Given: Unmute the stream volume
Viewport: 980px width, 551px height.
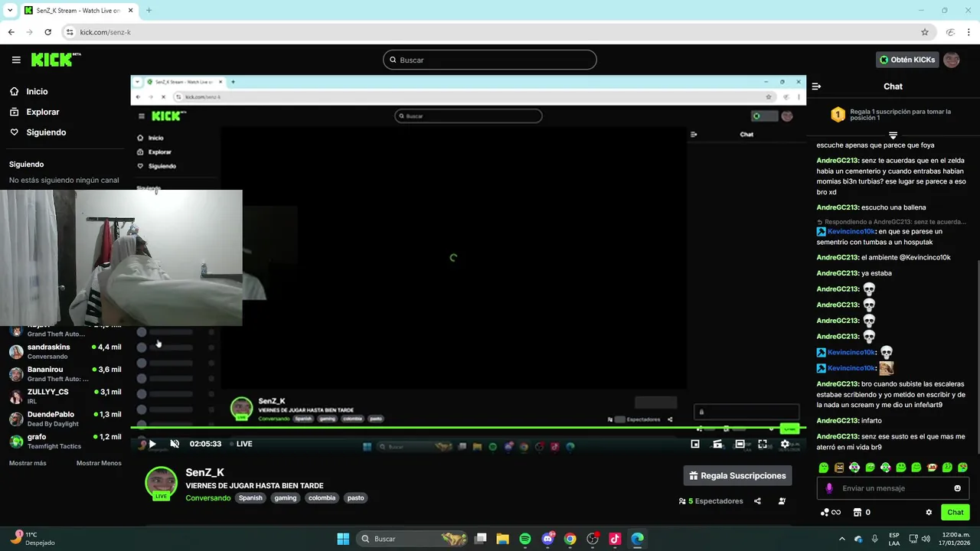Looking at the screenshot, I should click(x=175, y=444).
